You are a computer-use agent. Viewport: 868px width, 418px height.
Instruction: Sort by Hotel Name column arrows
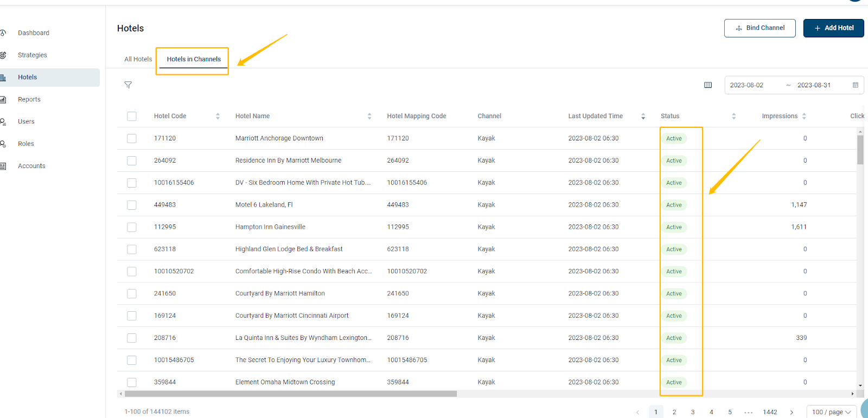(369, 116)
